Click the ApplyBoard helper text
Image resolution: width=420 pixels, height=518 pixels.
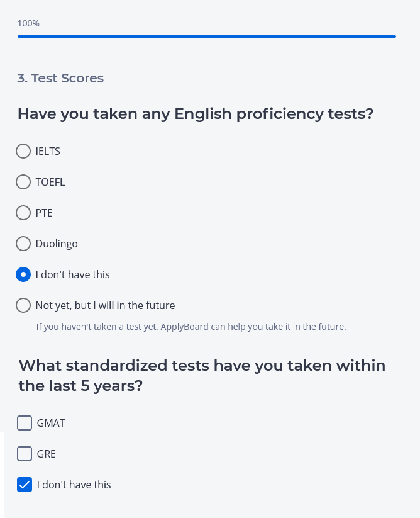[191, 327]
